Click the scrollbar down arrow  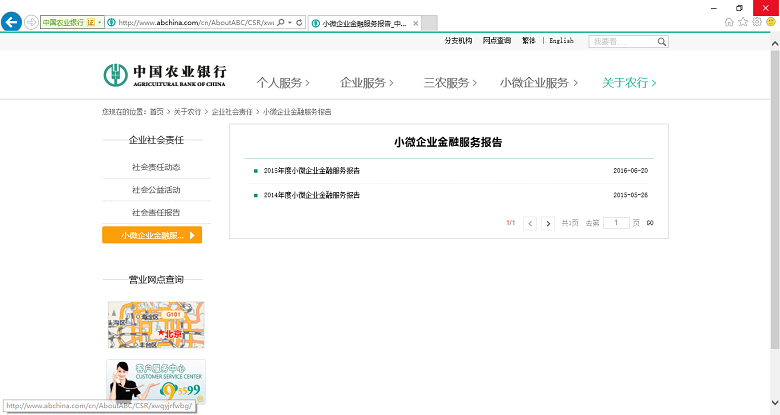775,402
